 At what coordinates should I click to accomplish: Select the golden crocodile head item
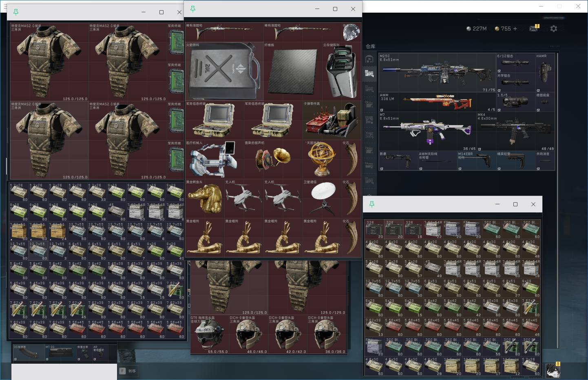point(205,199)
